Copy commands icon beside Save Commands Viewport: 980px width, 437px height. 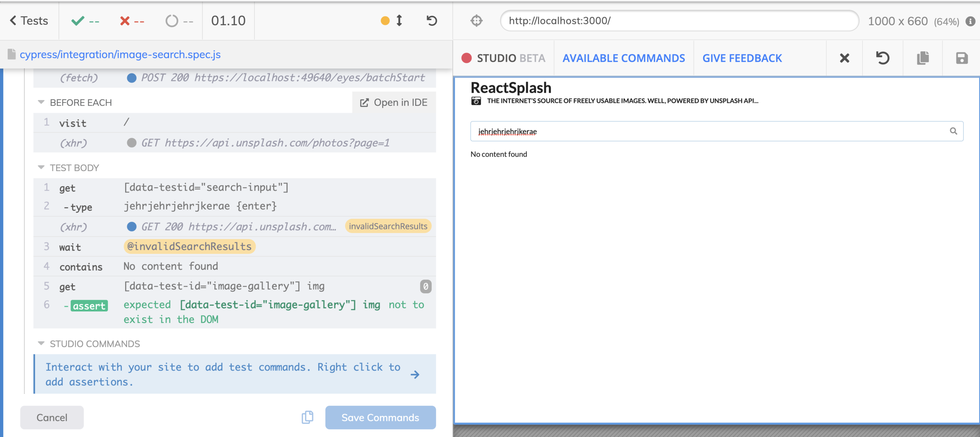(x=307, y=417)
